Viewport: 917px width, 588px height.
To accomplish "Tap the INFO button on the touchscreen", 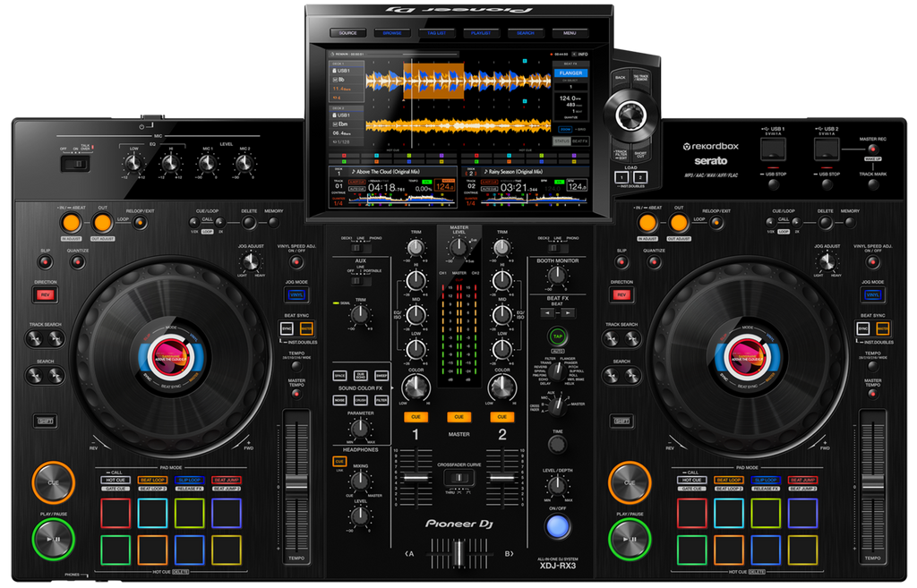I will pos(582,55).
